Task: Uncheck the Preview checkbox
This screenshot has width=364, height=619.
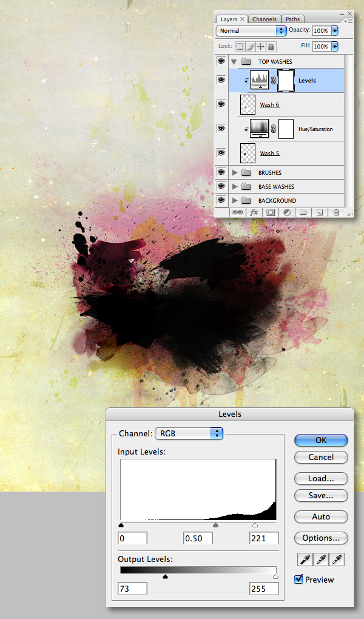Action: [x=299, y=579]
